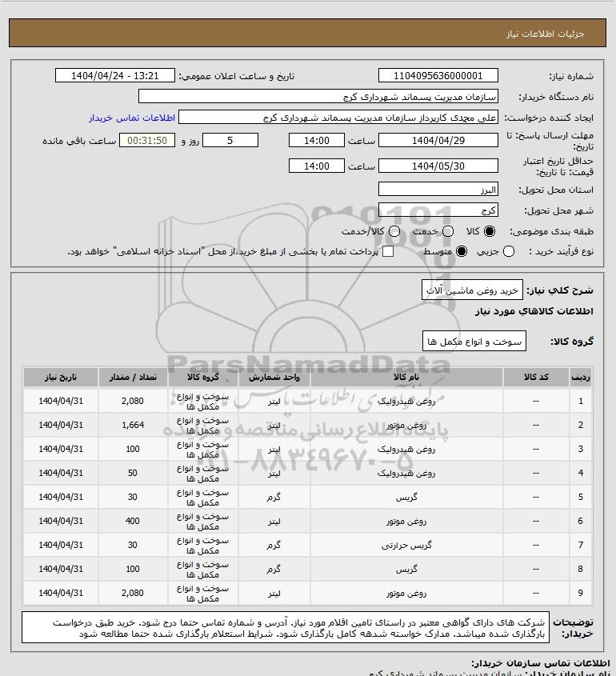Click the buyer description notes box
This screenshot has width=616, height=676.
tap(286, 627)
